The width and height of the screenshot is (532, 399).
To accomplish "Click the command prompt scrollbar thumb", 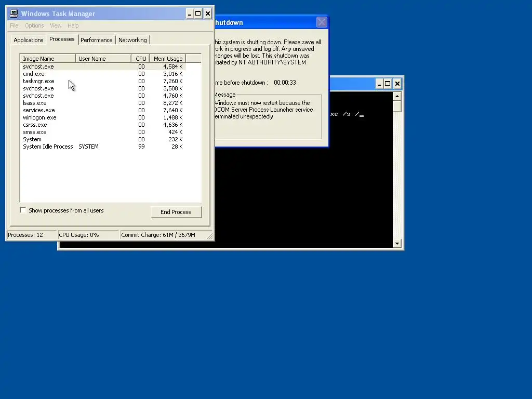I will pos(397,106).
